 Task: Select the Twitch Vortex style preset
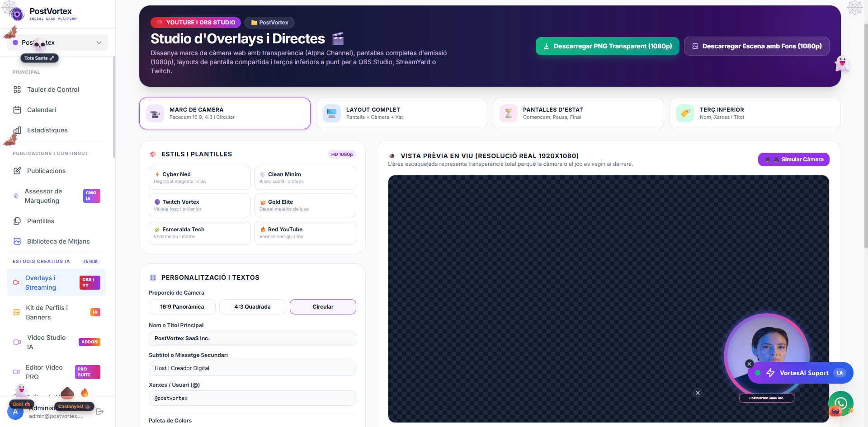point(200,205)
